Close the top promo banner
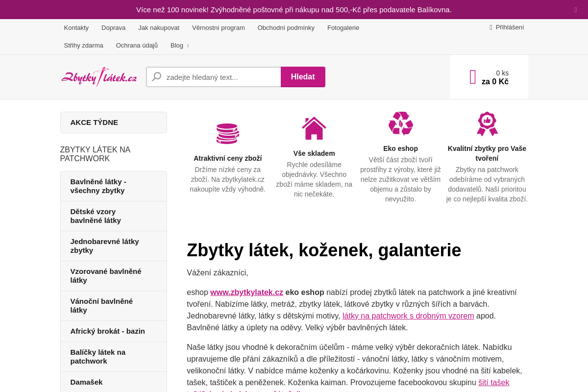588x392 pixels. tap(576, 10)
